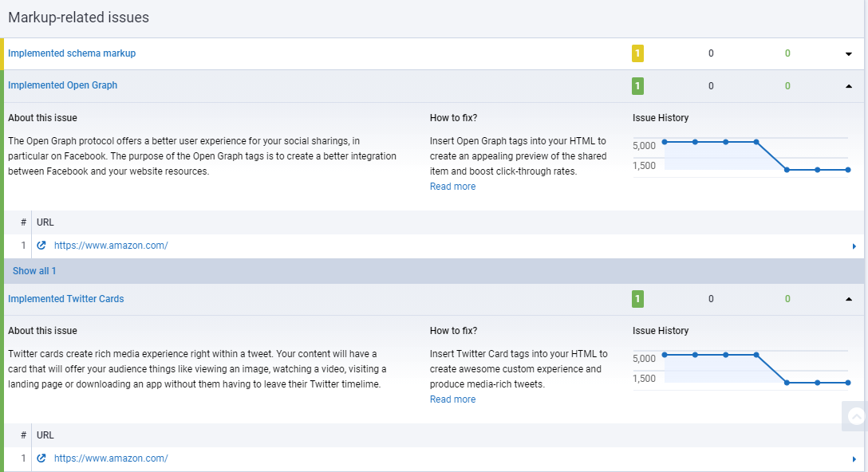Open Read more under Open Graph fix instructions
The height and width of the screenshot is (472, 868).
tap(452, 186)
